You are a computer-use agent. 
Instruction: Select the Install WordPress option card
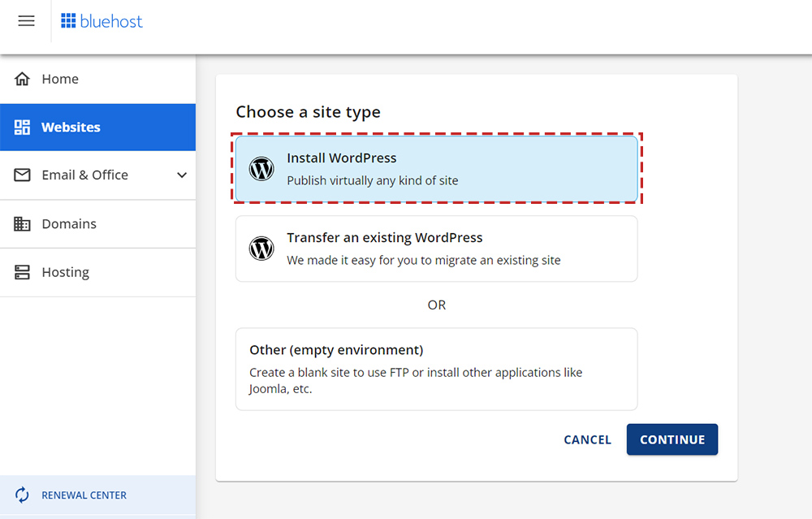click(x=437, y=169)
